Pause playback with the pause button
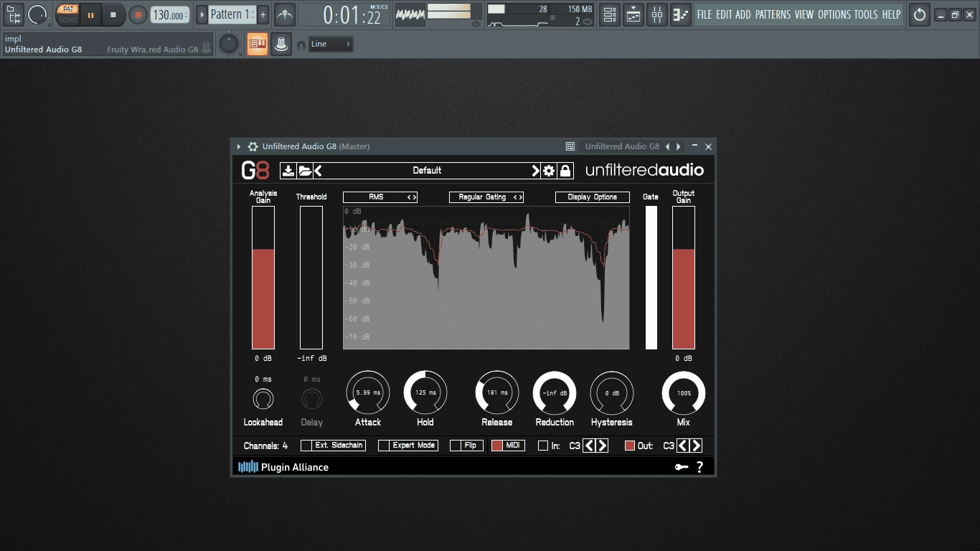 (90, 14)
